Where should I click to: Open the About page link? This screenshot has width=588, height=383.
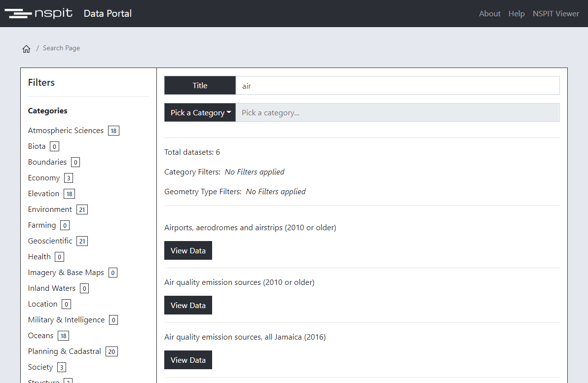[x=489, y=13]
